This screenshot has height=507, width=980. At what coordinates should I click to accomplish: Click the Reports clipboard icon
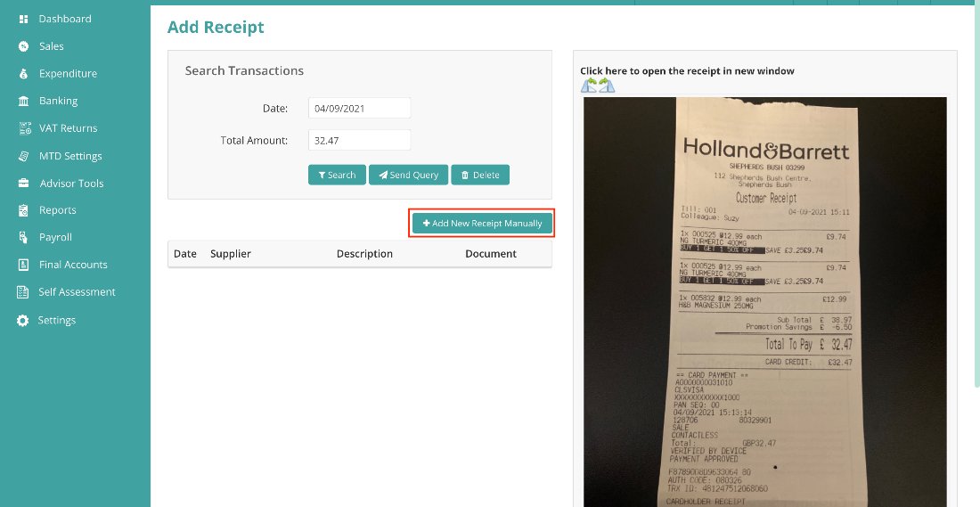tap(24, 210)
